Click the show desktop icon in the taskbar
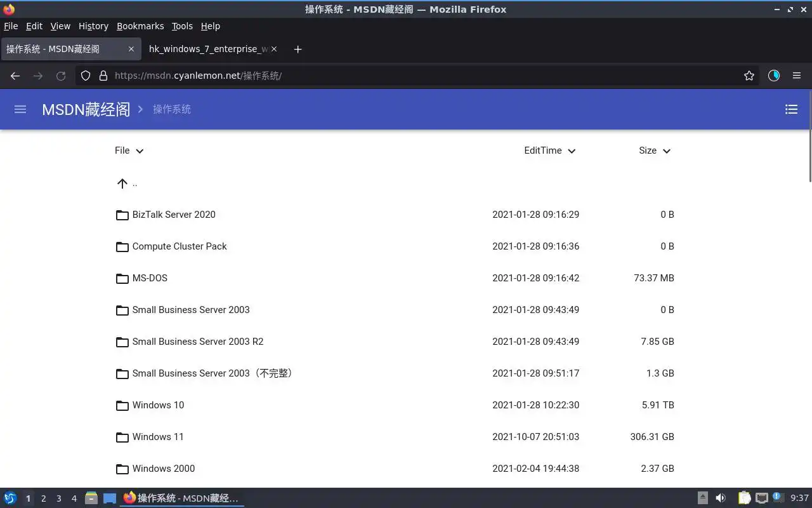Viewport: 812px width, 508px height. click(110, 498)
